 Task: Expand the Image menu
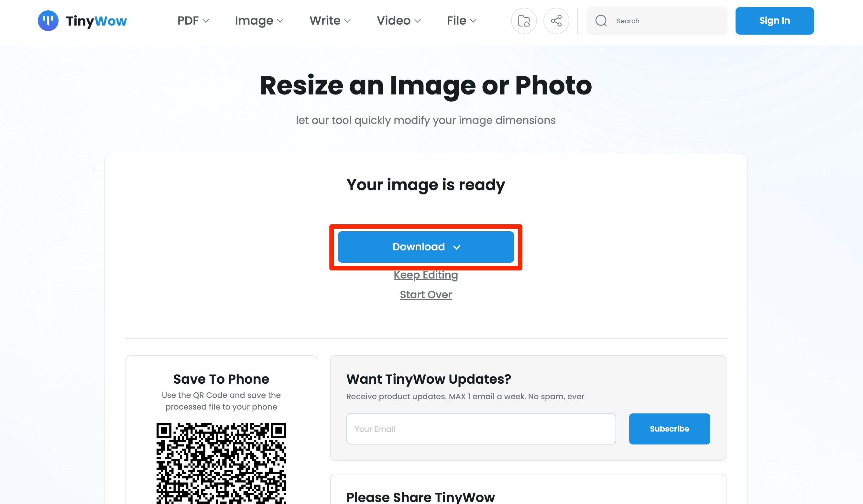tap(259, 21)
